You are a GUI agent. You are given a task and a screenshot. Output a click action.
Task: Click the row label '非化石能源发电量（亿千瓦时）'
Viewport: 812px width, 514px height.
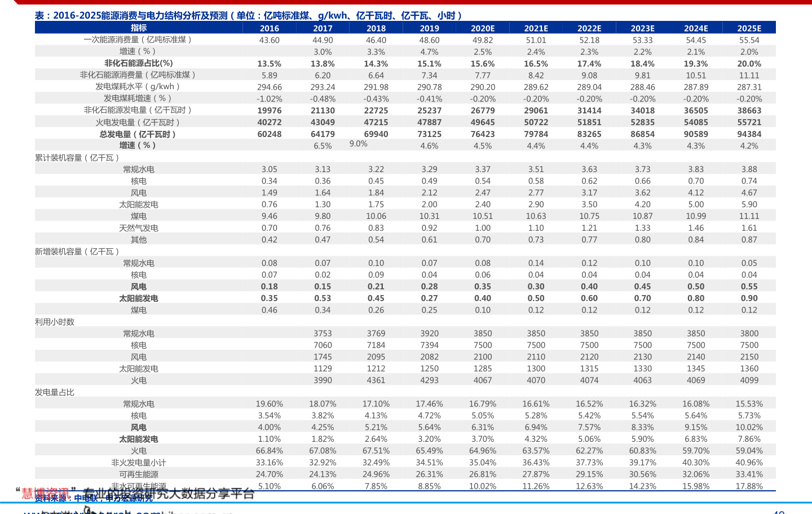[x=139, y=110]
